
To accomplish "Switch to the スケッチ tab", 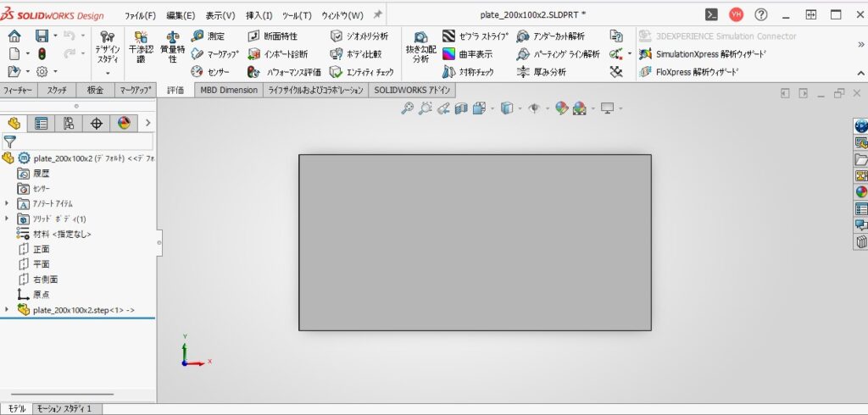I will point(57,90).
